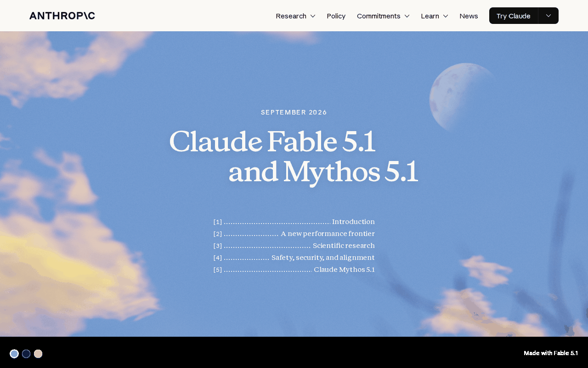
Task: Jump to Scientific research section
Action: 294,246
